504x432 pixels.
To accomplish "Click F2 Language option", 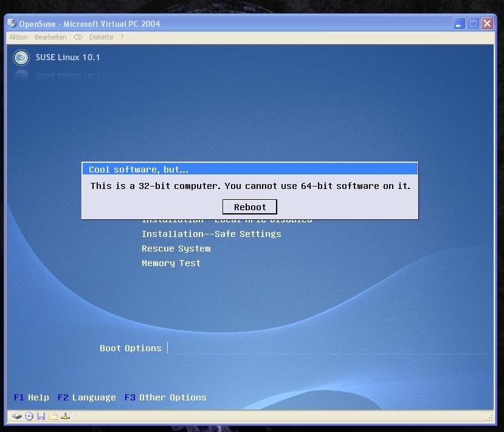I will [87, 397].
